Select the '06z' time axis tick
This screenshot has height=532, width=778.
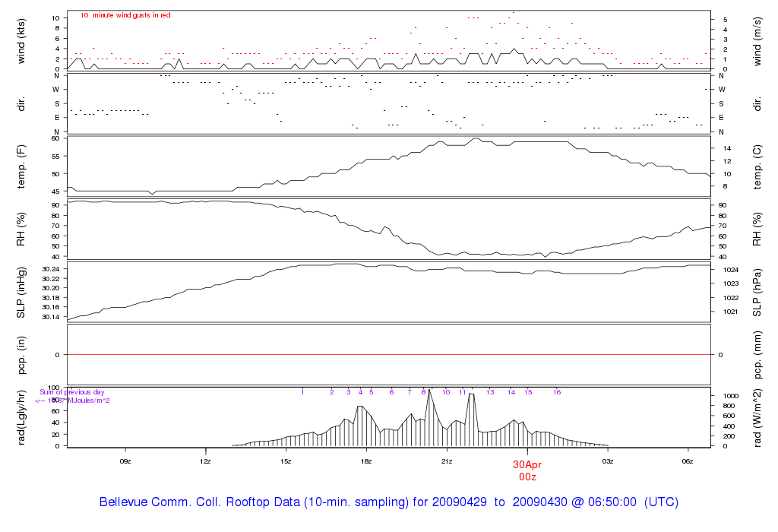tap(688, 461)
